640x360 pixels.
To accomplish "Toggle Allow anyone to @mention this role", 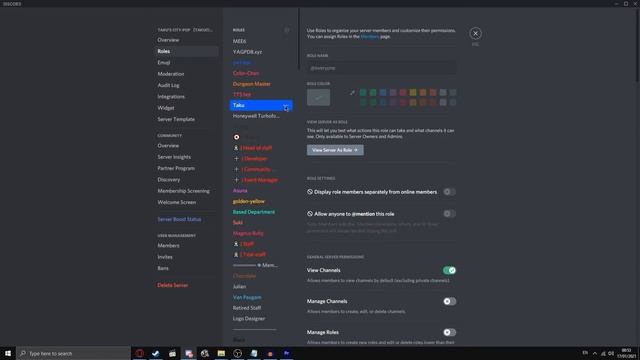I will click(449, 214).
